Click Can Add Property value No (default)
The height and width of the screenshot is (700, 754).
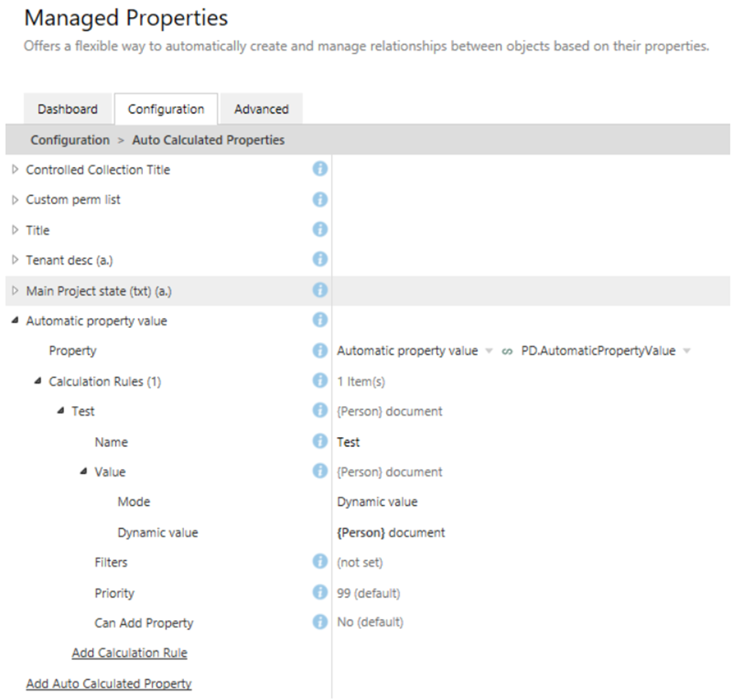(x=370, y=622)
